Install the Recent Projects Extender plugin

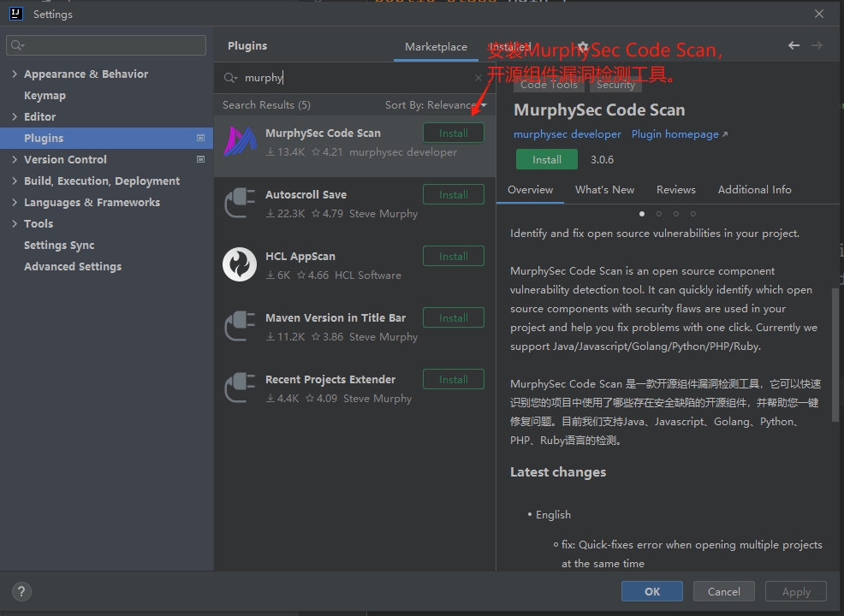pyautogui.click(x=453, y=379)
